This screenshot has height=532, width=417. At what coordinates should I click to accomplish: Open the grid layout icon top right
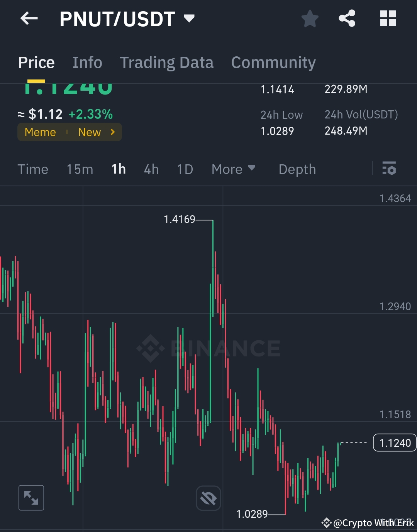(388, 18)
